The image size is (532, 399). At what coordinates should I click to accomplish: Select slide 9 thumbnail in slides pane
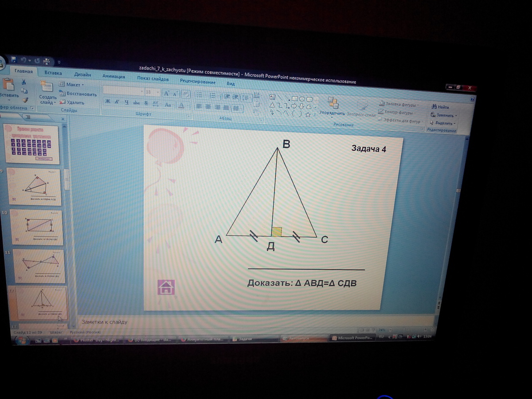click(x=35, y=187)
